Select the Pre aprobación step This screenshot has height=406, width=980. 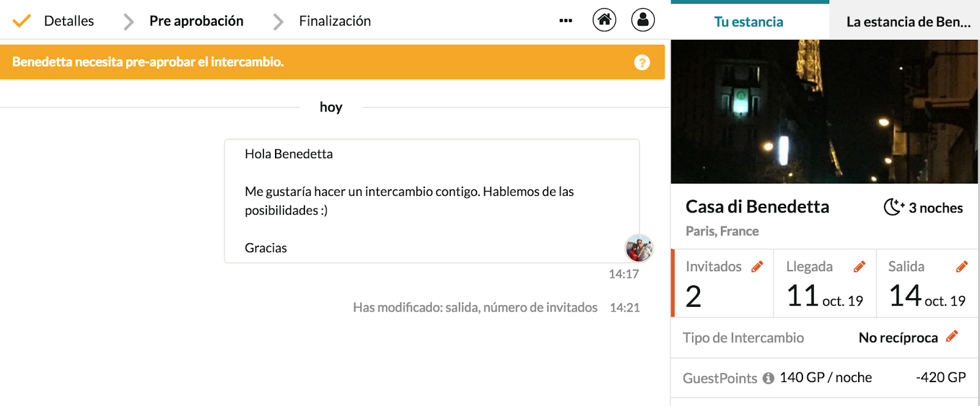(196, 21)
